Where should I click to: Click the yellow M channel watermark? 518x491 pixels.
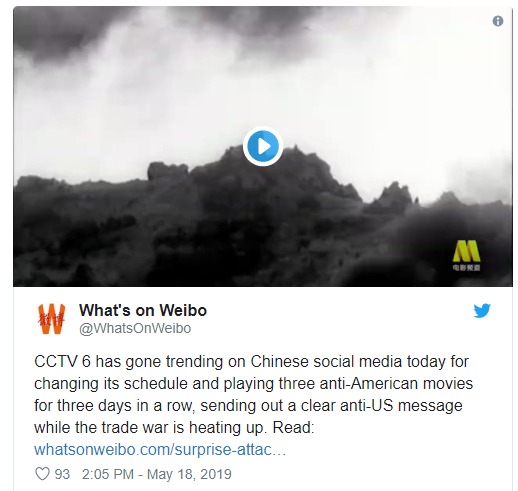(x=467, y=251)
